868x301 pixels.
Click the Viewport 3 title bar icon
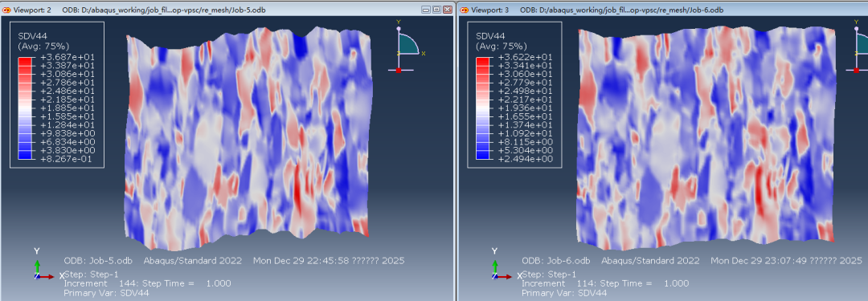[464, 10]
